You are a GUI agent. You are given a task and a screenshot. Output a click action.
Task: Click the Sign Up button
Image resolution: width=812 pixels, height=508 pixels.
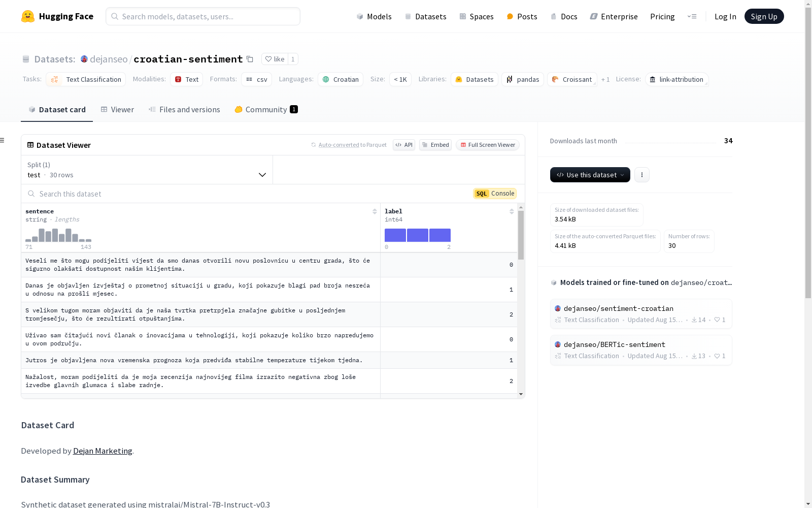[764, 16]
